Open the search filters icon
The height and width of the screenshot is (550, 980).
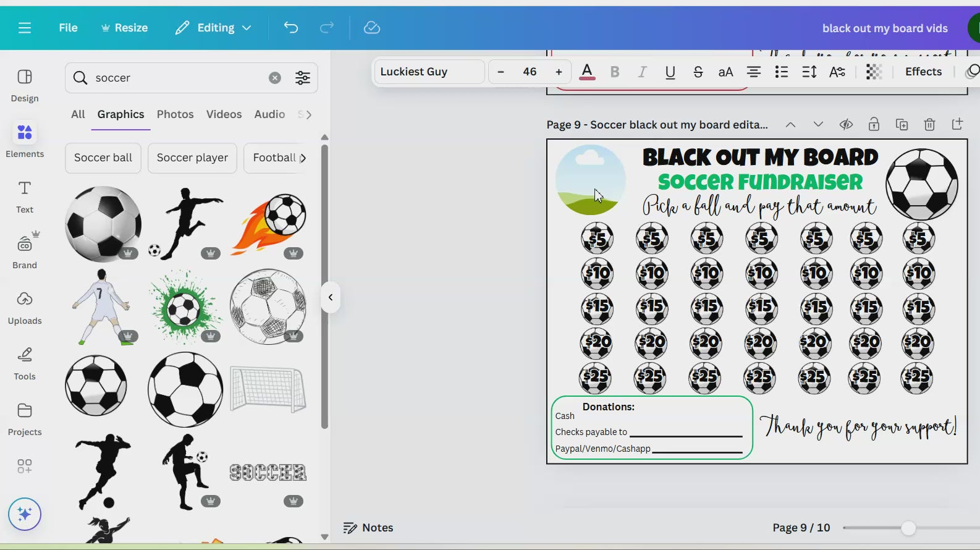click(x=303, y=78)
